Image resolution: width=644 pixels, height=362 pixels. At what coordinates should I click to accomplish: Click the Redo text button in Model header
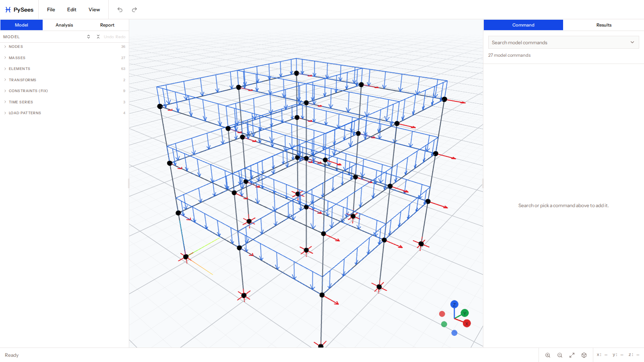[x=120, y=37]
